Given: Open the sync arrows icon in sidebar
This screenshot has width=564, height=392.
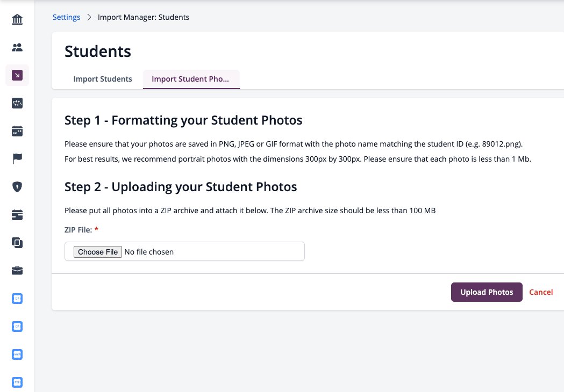Looking at the screenshot, I should tap(17, 103).
